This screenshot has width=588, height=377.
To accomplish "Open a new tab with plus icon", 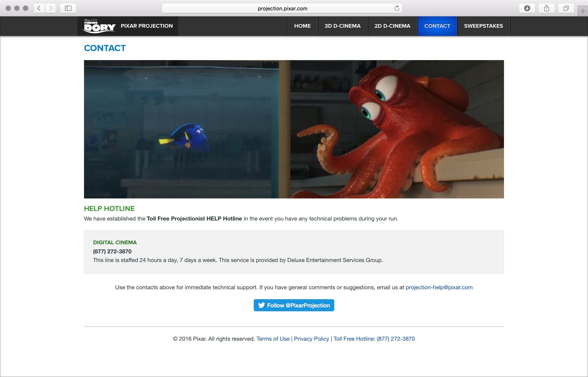I will pos(583,11).
